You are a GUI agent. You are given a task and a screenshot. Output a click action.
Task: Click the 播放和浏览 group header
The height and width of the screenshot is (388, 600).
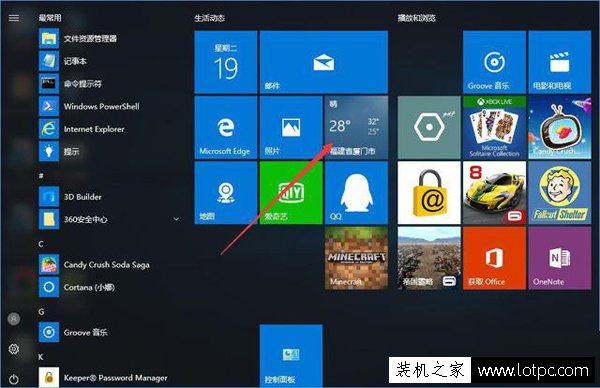416,18
